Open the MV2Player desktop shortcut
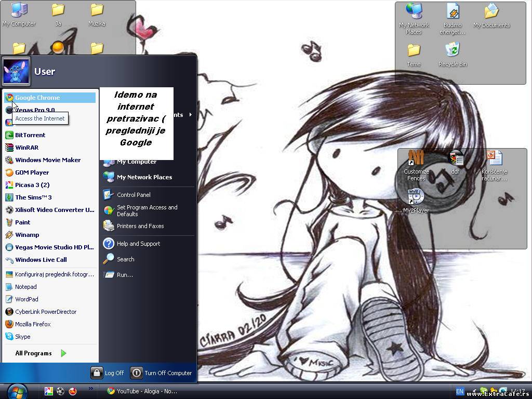This screenshot has height=399, width=532. coord(416,201)
